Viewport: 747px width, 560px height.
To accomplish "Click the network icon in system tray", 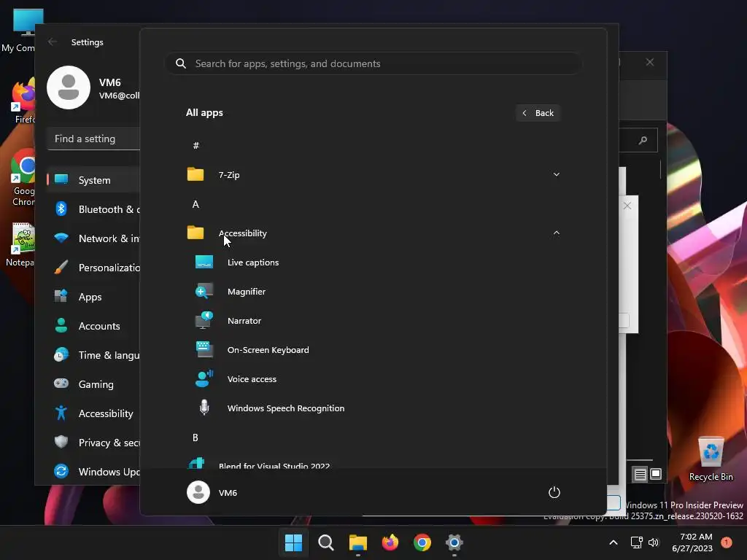I will 636,542.
